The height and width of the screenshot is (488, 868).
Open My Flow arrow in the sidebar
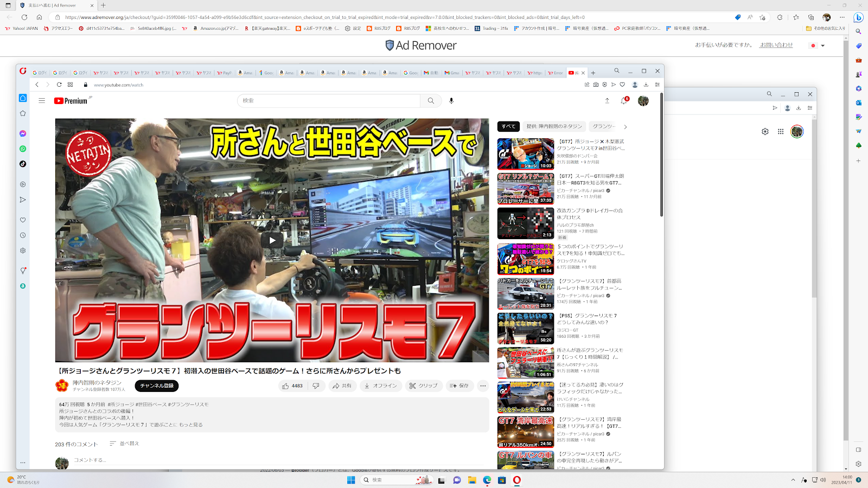[23, 200]
